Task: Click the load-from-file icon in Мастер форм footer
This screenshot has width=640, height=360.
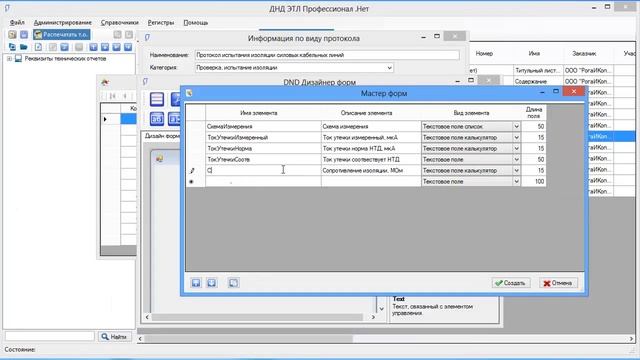Action: [x=211, y=283]
